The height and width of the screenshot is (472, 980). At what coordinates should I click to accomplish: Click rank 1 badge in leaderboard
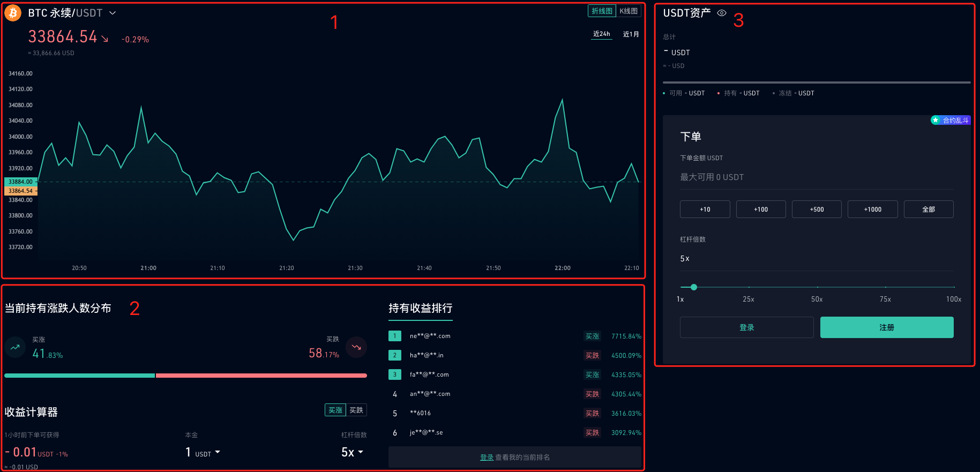(x=395, y=336)
